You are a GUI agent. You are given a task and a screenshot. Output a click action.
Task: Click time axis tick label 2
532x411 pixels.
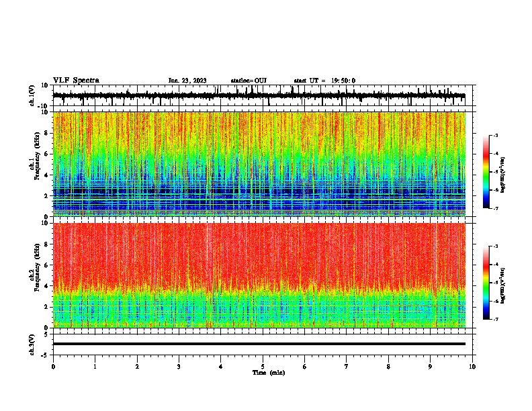[x=137, y=367]
